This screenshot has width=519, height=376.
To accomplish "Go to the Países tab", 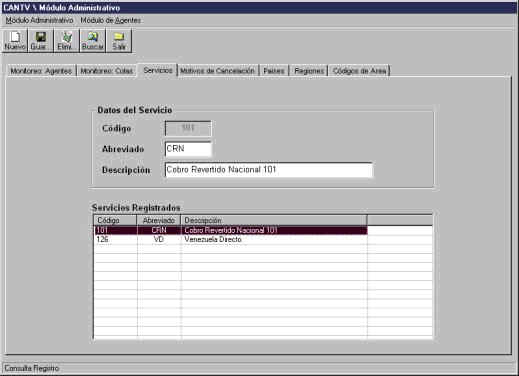I will (274, 71).
